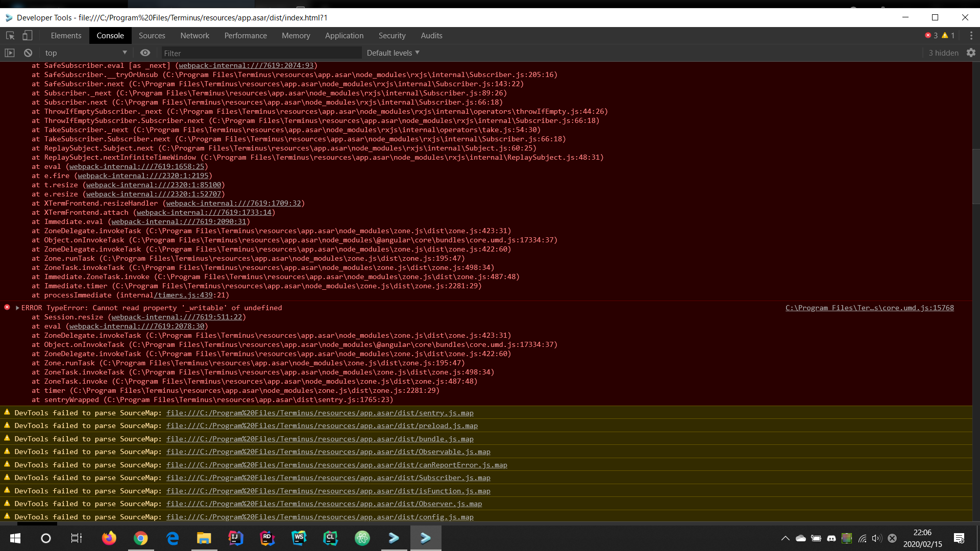
Task: Toggle the device toolbar icon
Action: pyautogui.click(x=28, y=35)
